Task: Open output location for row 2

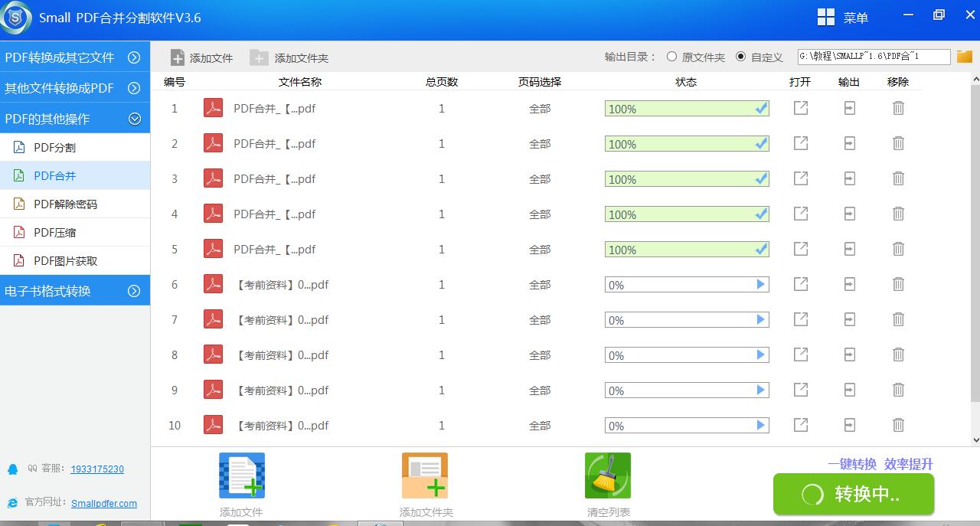Action: [x=849, y=143]
